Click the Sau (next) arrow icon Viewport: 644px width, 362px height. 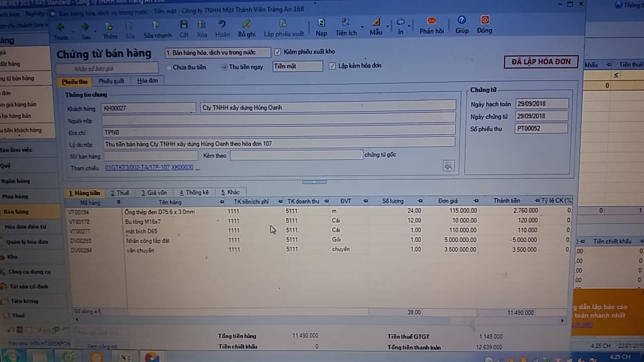[86, 27]
